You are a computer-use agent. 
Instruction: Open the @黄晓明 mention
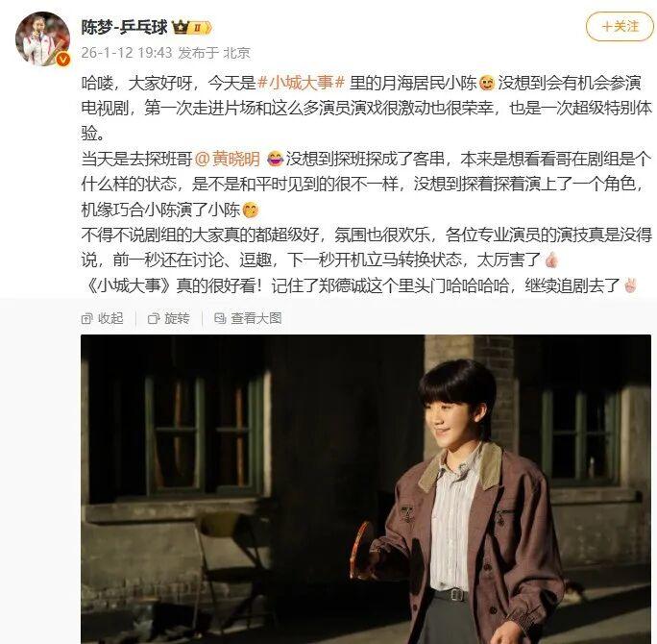click(x=229, y=159)
